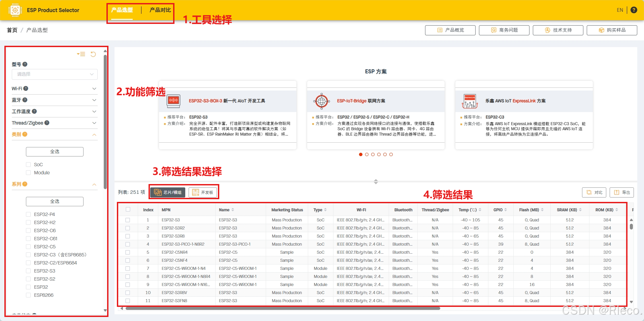This screenshot has width=644, height=321.
Task: Click the ESP32-S3-PICO-1-N8R2 MPN cell
Action: pos(183,244)
